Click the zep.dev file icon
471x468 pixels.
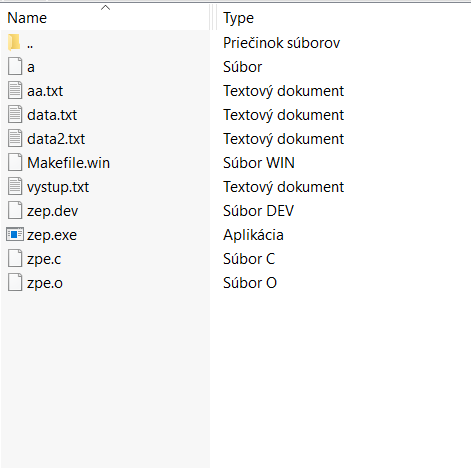(x=15, y=210)
